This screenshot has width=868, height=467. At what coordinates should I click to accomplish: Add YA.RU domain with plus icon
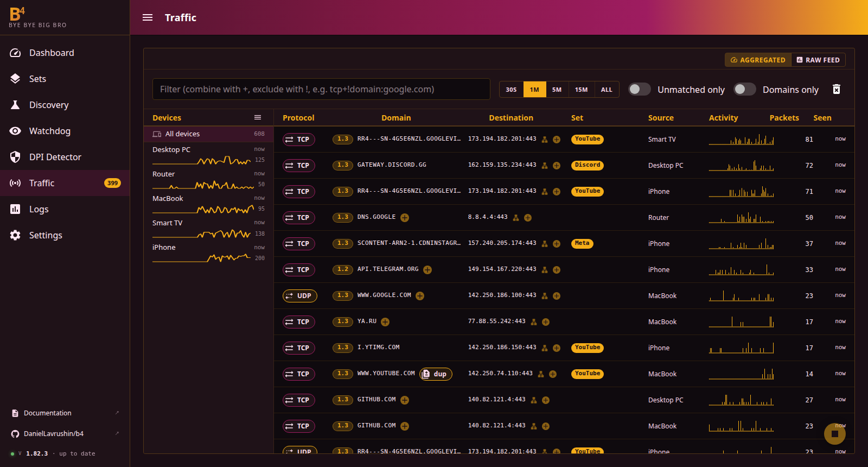[385, 322]
